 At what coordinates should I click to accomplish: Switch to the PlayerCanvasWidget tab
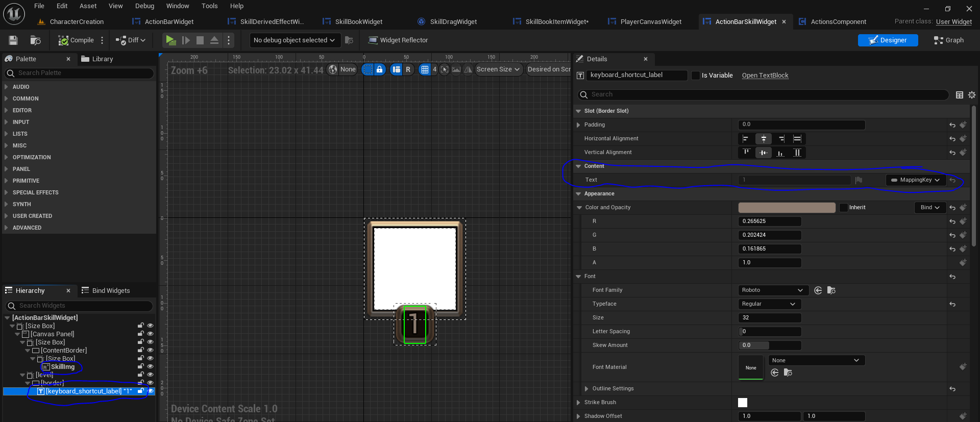tap(650, 22)
